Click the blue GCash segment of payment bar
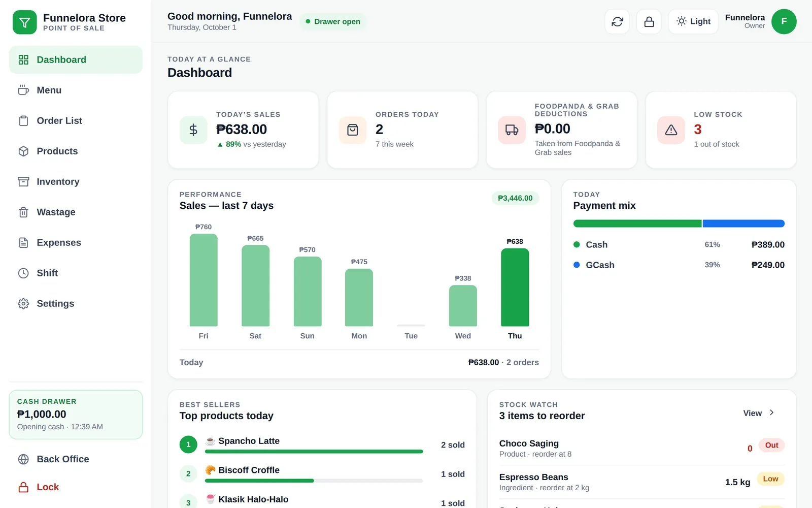The image size is (812, 508). coord(743,224)
